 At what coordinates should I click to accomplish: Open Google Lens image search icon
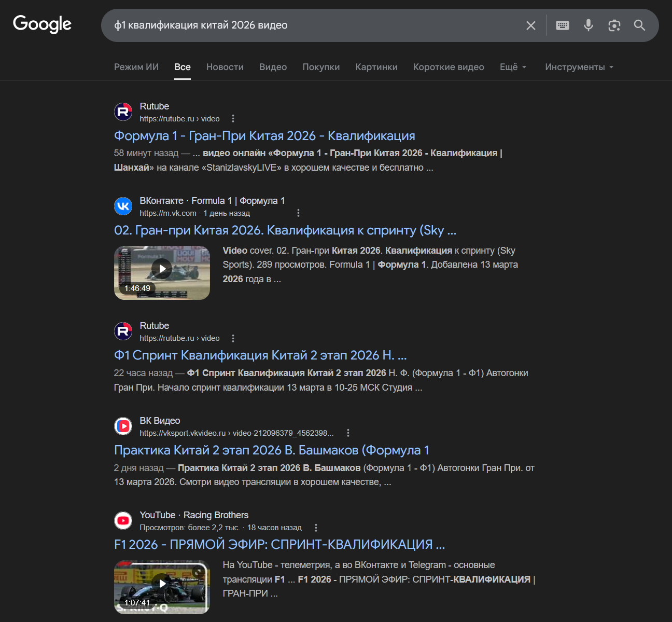614,25
